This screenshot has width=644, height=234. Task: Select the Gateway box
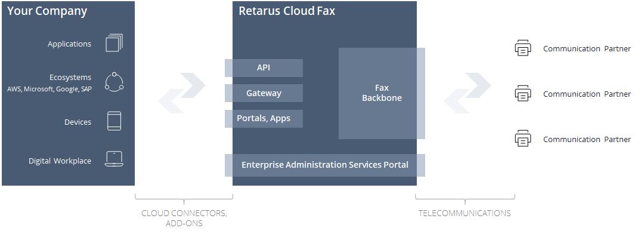tap(264, 93)
